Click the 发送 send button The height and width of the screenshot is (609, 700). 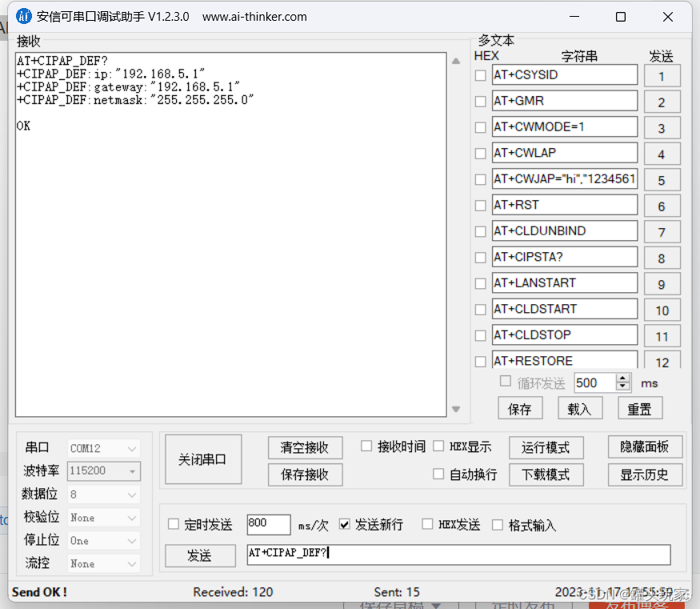pyautogui.click(x=199, y=555)
